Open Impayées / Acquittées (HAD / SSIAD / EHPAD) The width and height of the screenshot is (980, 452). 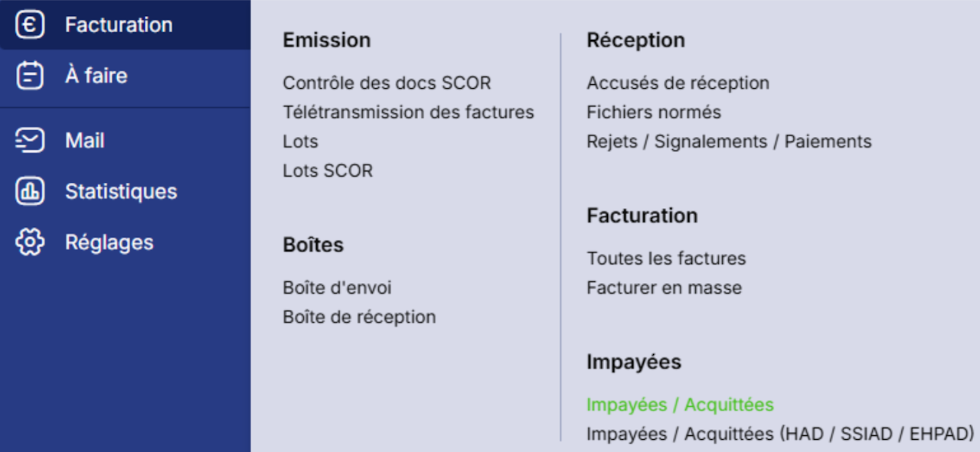coord(779,434)
